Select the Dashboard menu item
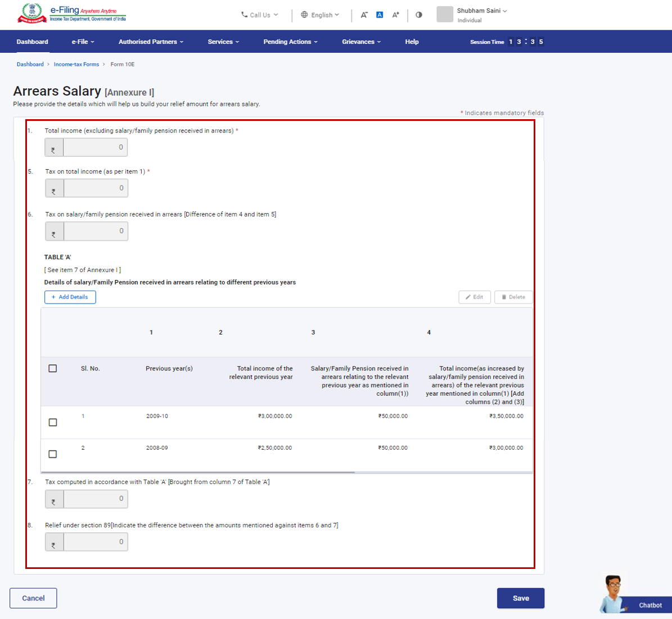The width and height of the screenshot is (672, 619). point(32,41)
